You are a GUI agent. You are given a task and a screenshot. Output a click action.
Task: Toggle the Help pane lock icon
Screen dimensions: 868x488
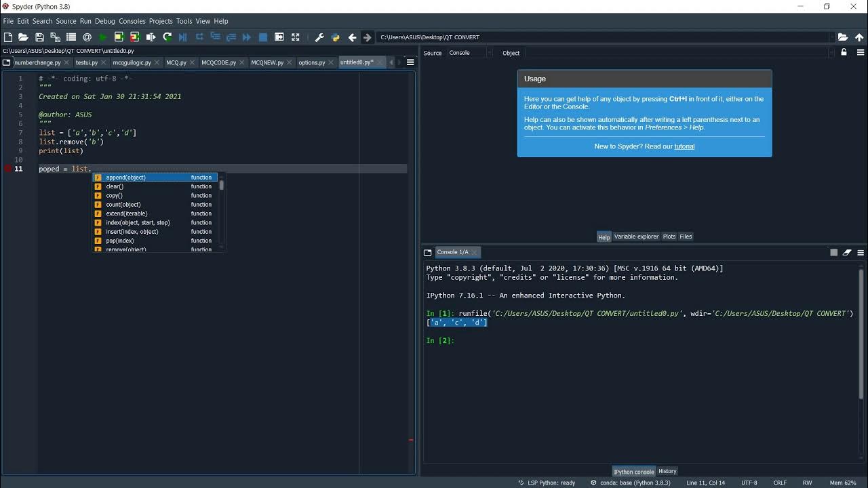[x=844, y=52]
